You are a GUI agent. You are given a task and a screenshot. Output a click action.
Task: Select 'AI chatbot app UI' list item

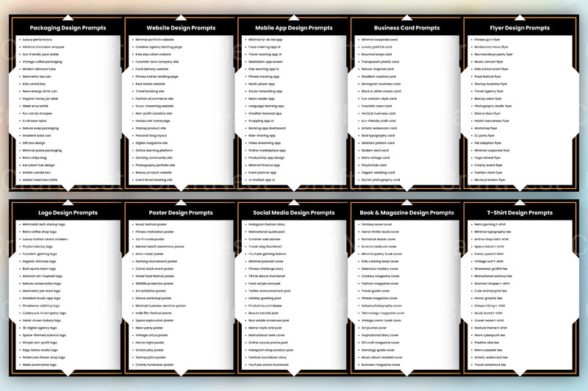click(262, 180)
